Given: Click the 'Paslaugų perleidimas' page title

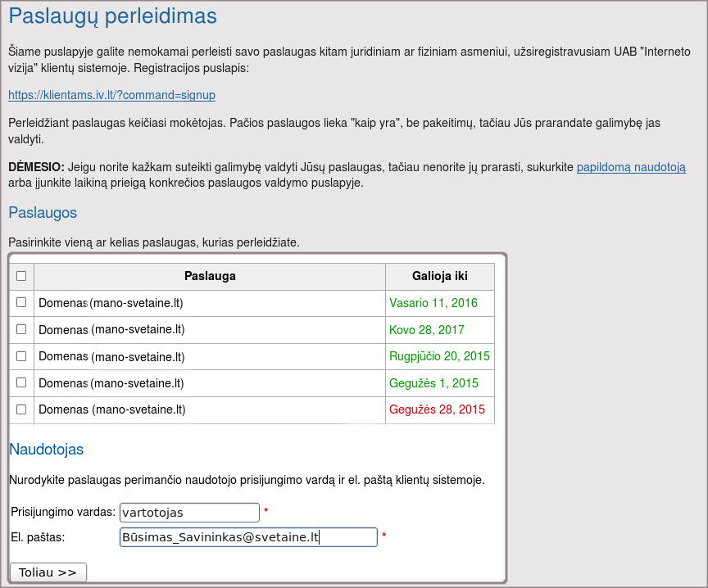Looking at the screenshot, I should point(113,16).
